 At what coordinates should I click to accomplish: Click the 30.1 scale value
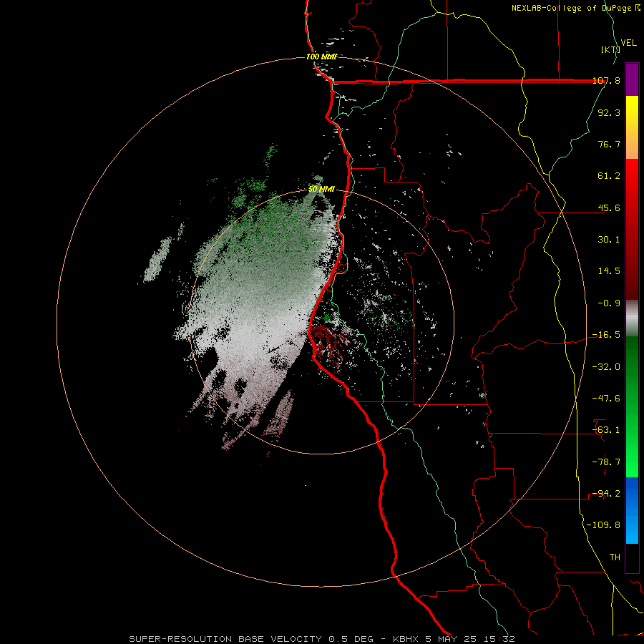pyautogui.click(x=609, y=240)
